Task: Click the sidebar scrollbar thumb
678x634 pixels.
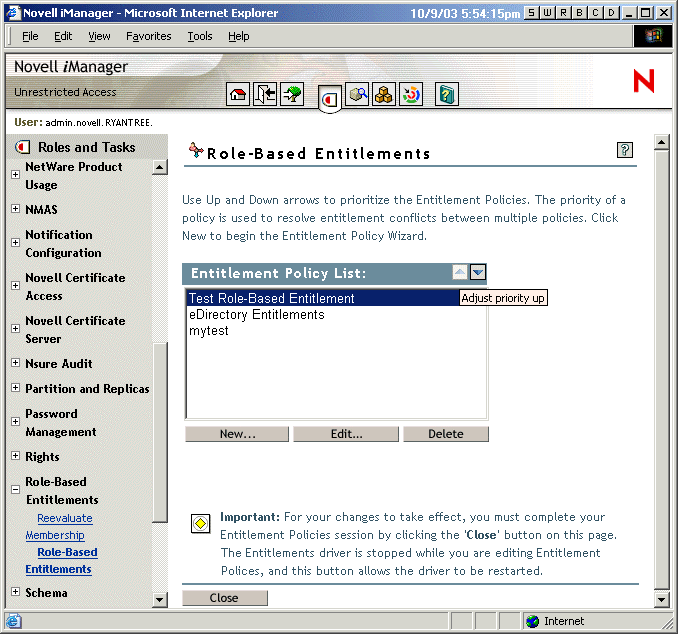Action: pos(160,432)
